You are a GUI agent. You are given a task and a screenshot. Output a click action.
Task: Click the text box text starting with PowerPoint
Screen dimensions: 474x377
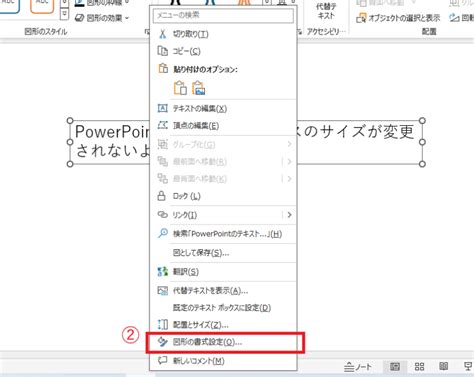click(112, 132)
